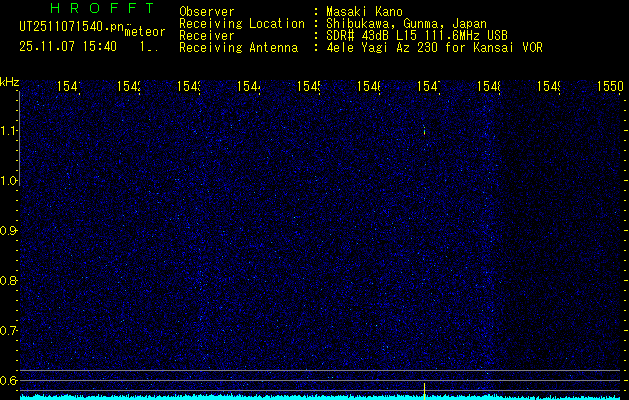The width and height of the screenshot is (629, 400).
Task: Click the 1549 time axis label
Action: [549, 86]
